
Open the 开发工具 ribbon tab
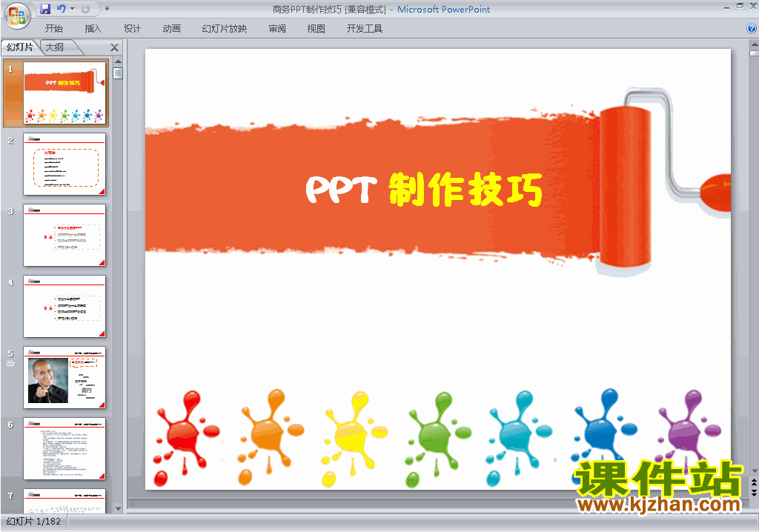365,29
